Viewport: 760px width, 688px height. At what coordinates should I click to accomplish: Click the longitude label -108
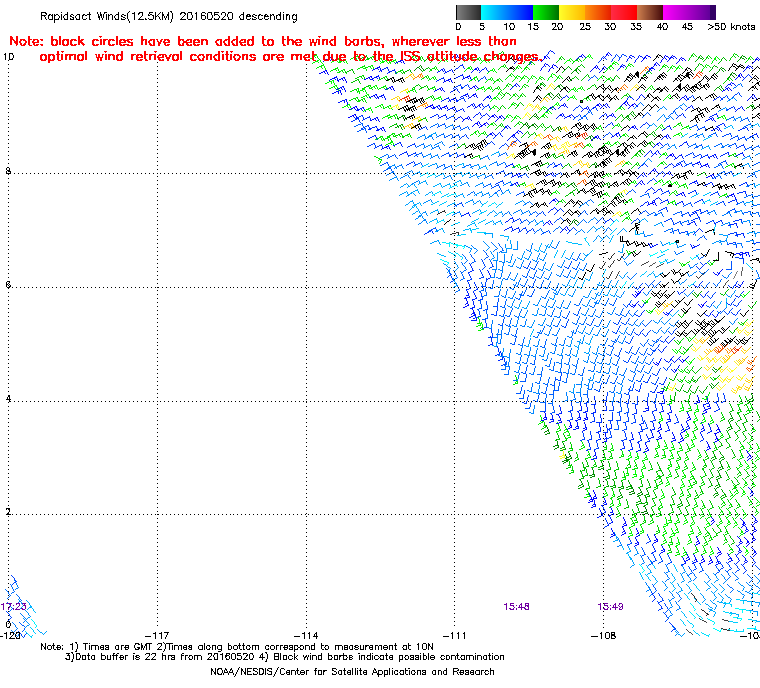click(x=603, y=636)
